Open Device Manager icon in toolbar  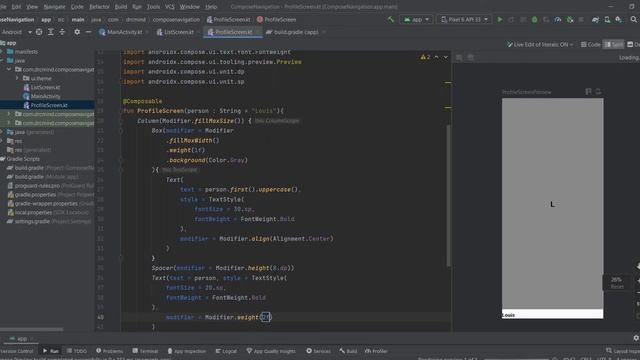pyautogui.click(x=607, y=19)
